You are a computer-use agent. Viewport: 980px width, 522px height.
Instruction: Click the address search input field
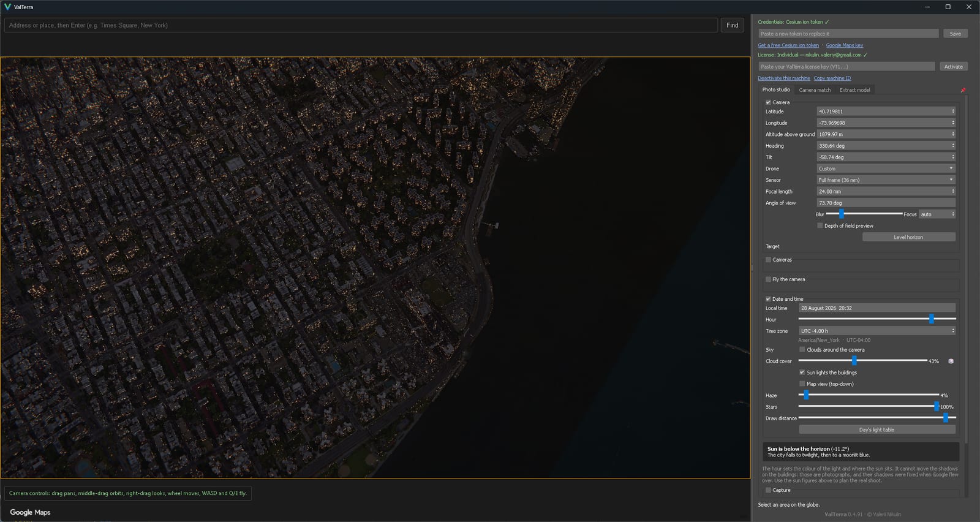(361, 25)
